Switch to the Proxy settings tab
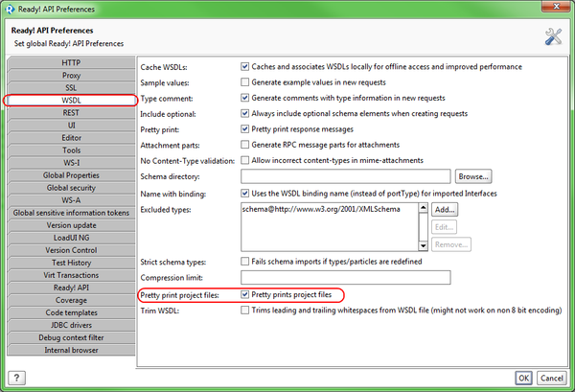Screen dimensions: 575x392 click(x=71, y=76)
